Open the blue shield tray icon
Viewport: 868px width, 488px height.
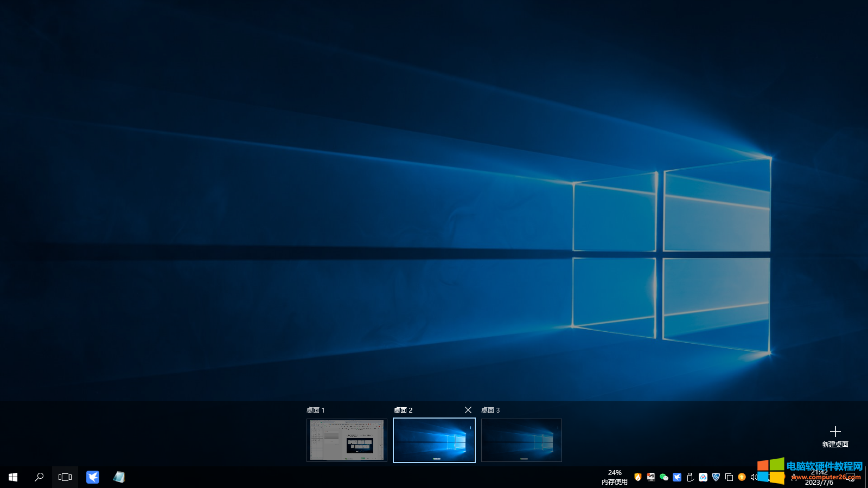click(x=716, y=477)
